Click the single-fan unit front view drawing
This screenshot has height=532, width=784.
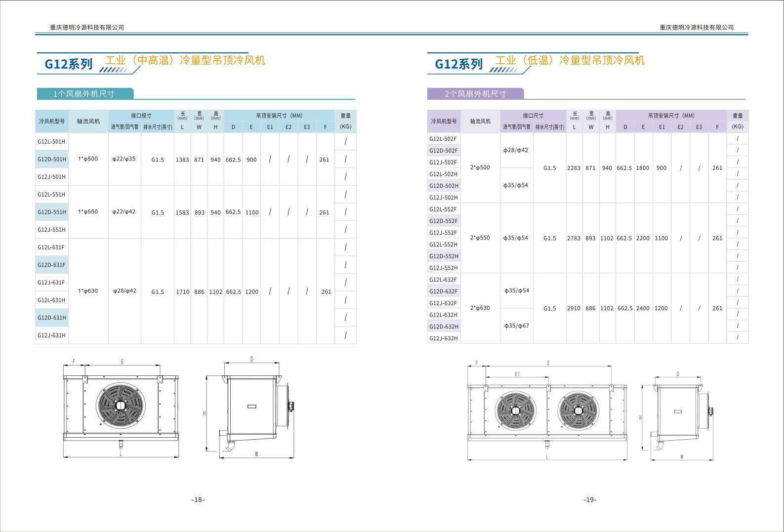click(121, 408)
